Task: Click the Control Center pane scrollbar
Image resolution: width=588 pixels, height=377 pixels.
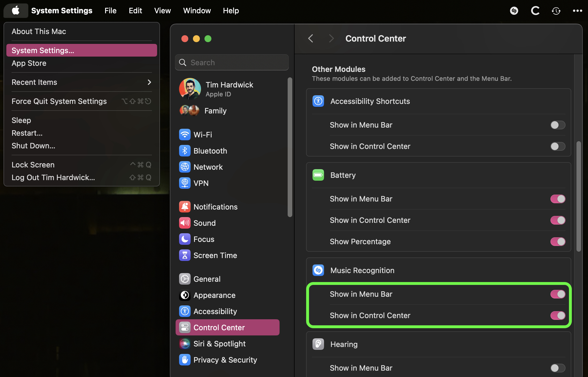Action: (578, 196)
